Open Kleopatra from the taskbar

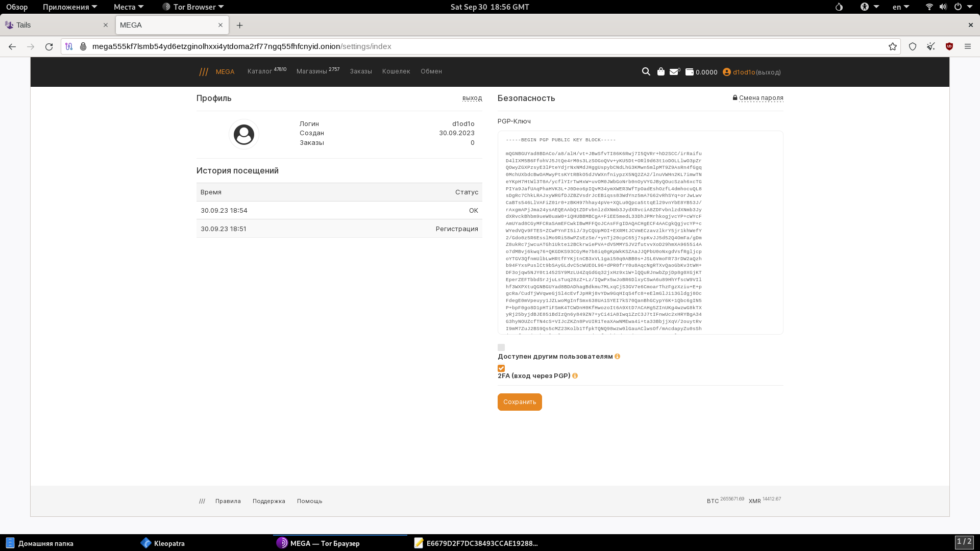(169, 543)
